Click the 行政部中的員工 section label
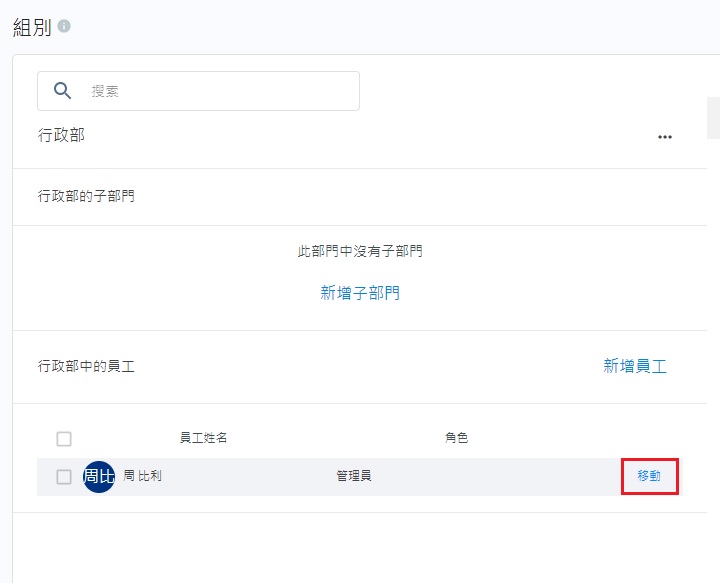Viewport: 720px width, 583px height. (x=86, y=366)
